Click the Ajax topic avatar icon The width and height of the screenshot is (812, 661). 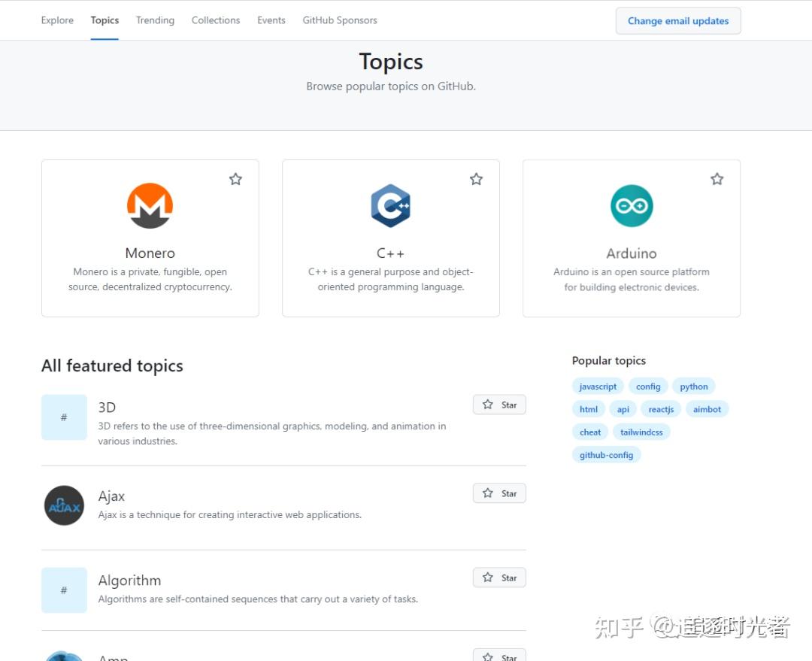click(x=64, y=505)
